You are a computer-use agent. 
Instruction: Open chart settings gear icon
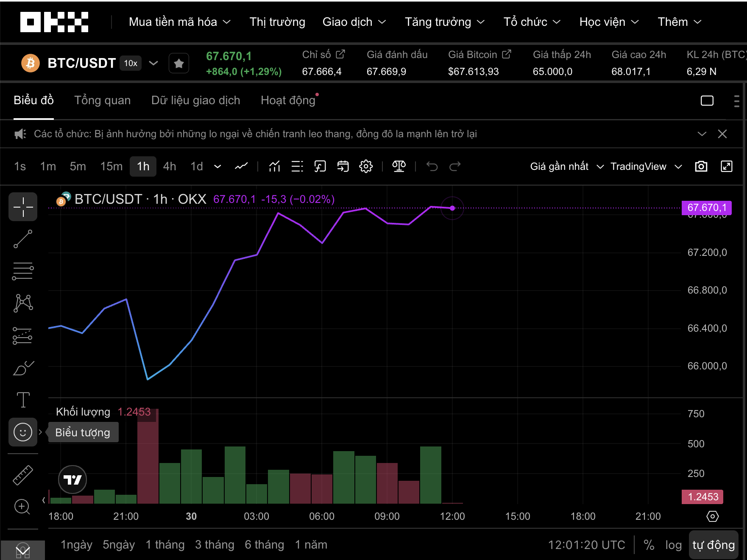pos(365,166)
